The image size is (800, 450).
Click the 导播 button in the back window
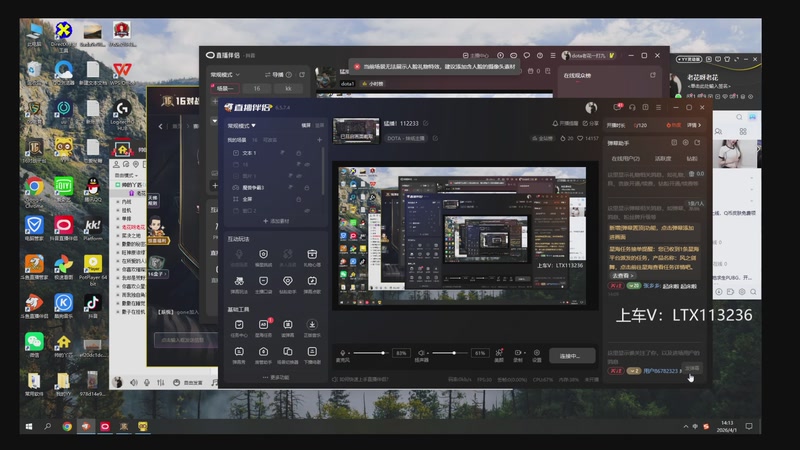(x=274, y=74)
